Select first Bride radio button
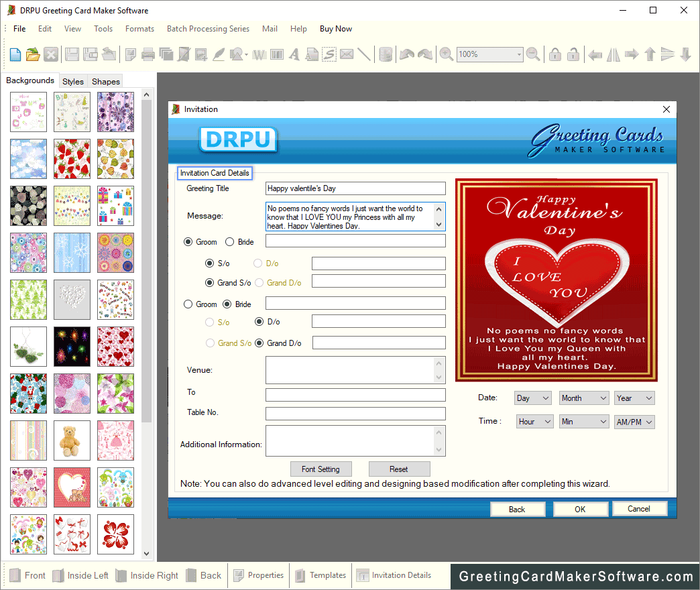The image size is (700, 590). tap(229, 242)
